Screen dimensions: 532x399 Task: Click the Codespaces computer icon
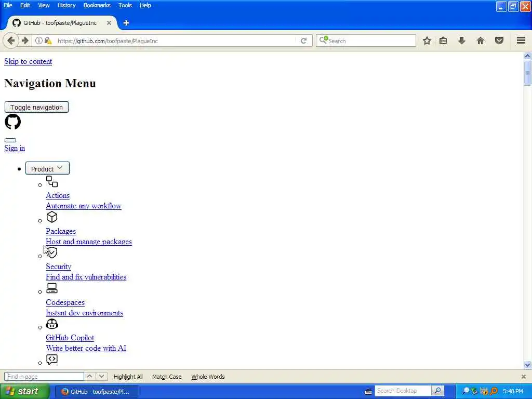coord(52,288)
